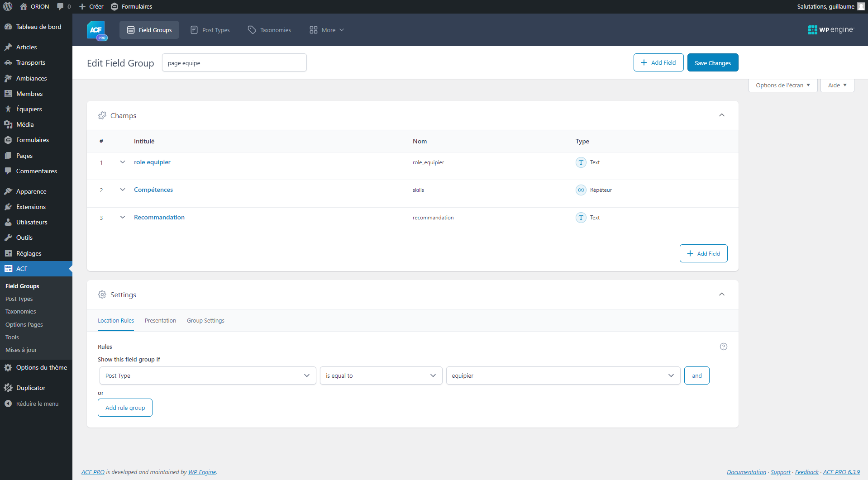Screen dimensions: 868x480
Task: Click guillaume's user avatar in admin bar
Action: pos(861,6)
